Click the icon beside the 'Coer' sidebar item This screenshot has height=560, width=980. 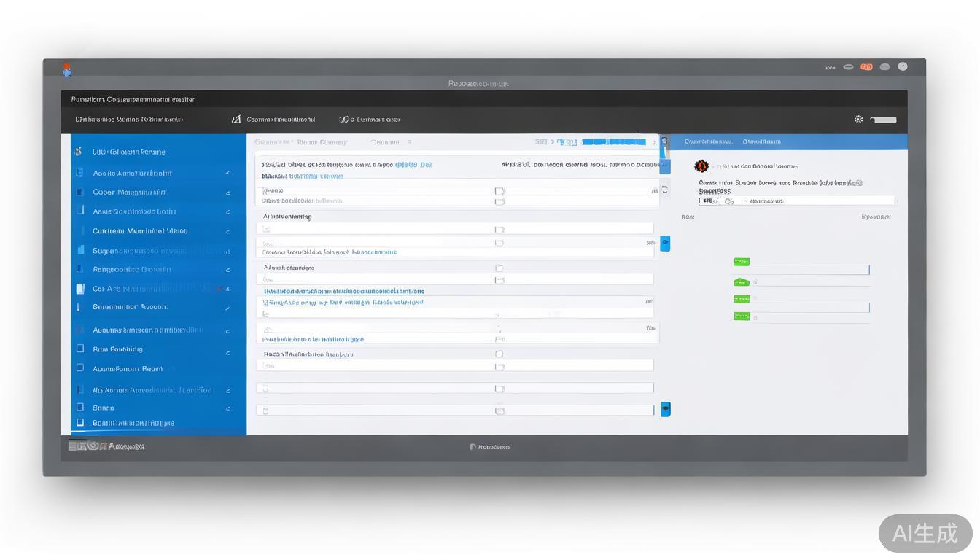[x=80, y=192]
